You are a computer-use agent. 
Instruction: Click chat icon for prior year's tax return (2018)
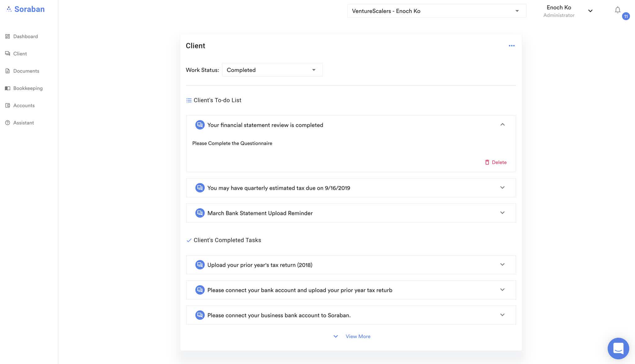point(200,265)
